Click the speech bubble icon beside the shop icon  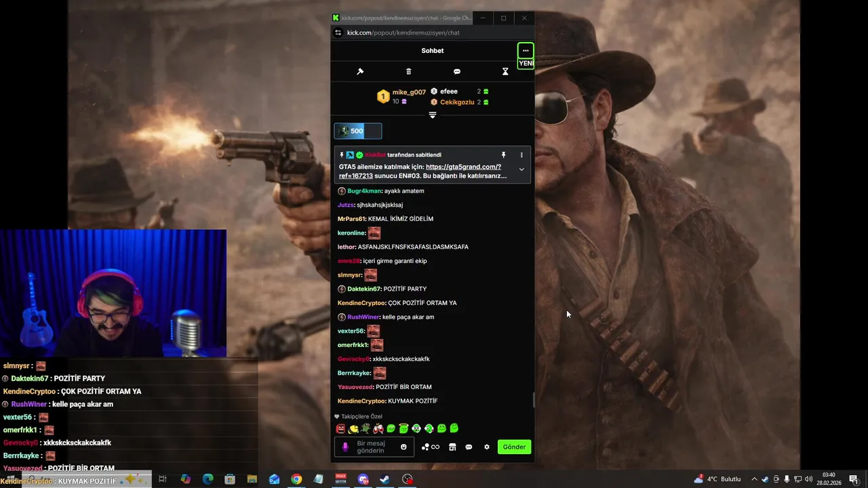469,447
